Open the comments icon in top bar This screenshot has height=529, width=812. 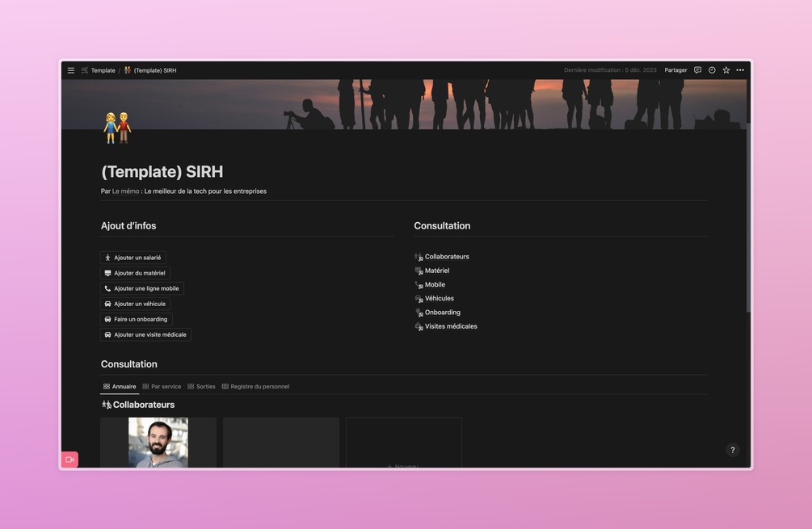pyautogui.click(x=697, y=70)
